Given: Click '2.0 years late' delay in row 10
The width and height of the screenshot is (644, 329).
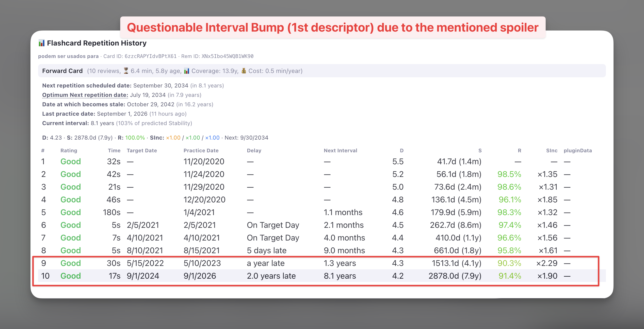Looking at the screenshot, I should coord(271,276).
